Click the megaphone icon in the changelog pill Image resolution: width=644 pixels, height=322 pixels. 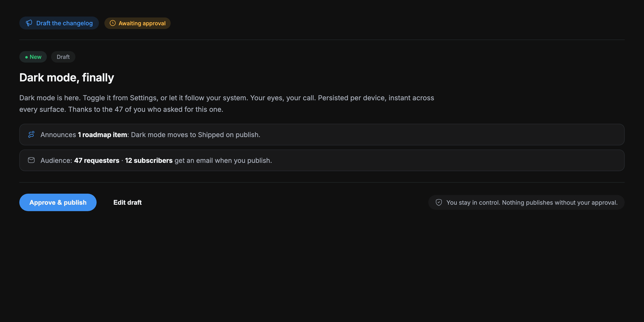pos(29,23)
